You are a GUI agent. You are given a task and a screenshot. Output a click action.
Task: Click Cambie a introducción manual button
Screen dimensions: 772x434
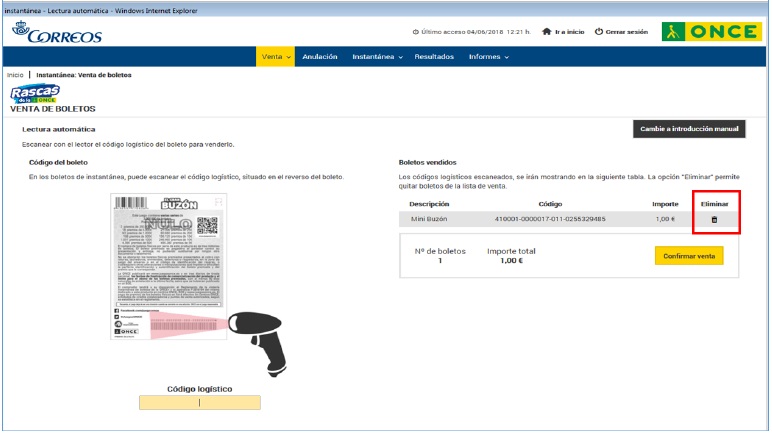pyautogui.click(x=689, y=130)
